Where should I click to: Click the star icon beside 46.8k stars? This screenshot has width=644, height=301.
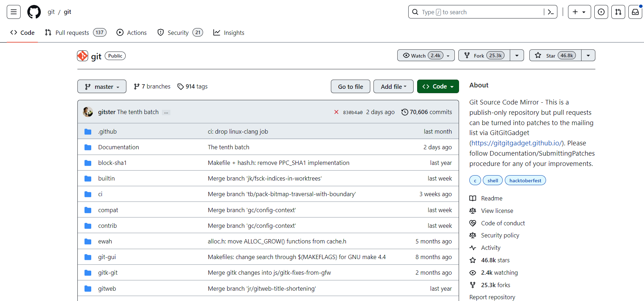click(x=473, y=260)
